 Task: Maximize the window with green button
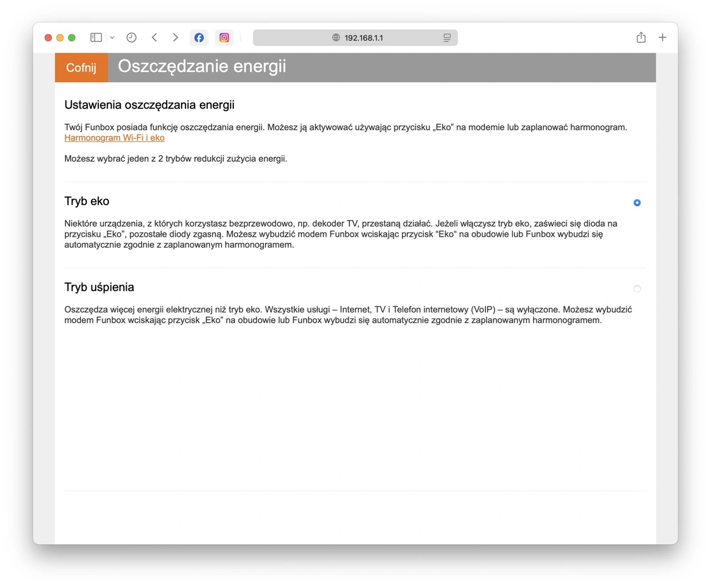pyautogui.click(x=72, y=38)
